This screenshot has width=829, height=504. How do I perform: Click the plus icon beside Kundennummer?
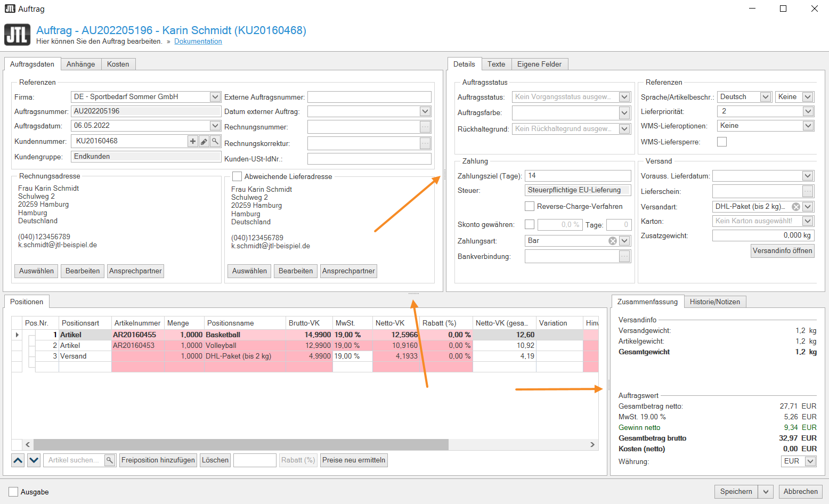(193, 141)
